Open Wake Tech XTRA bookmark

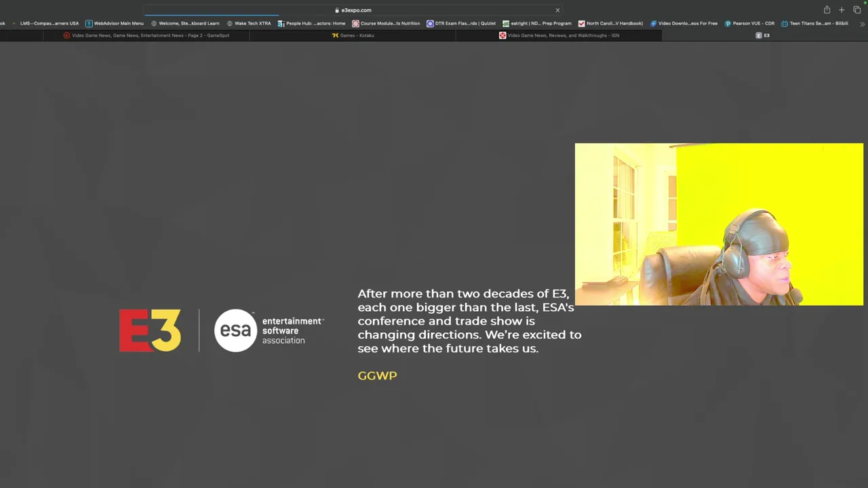click(248, 23)
